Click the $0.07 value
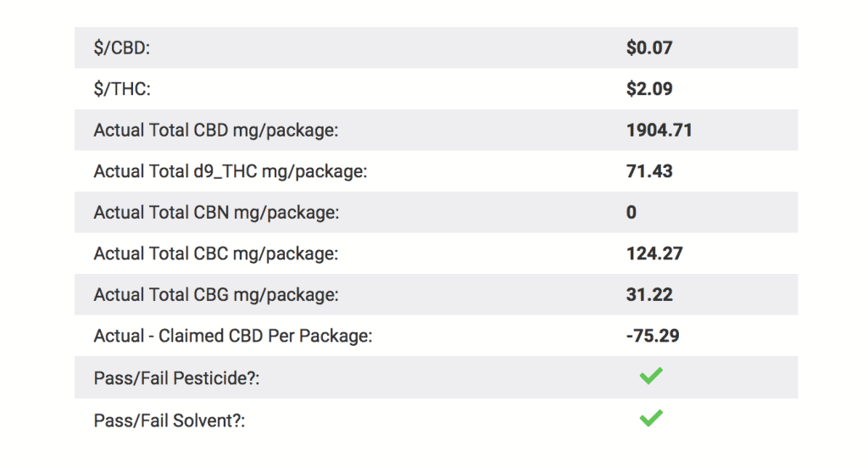868x468 pixels. click(649, 47)
